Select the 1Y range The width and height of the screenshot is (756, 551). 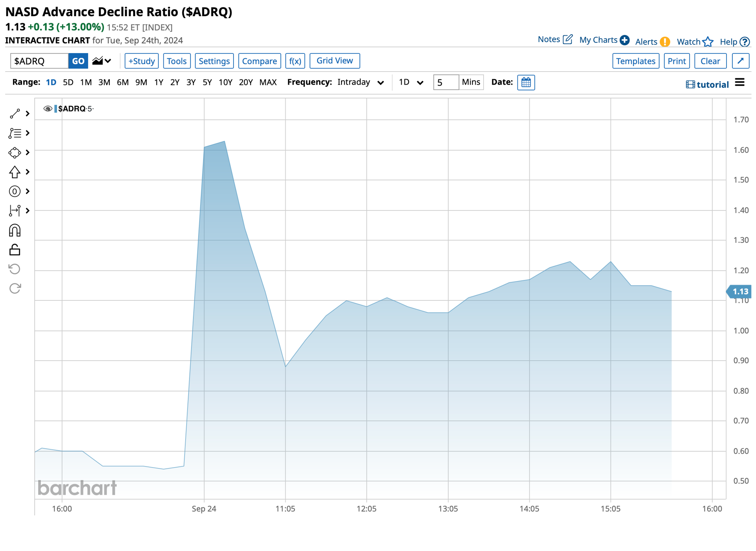(x=159, y=82)
